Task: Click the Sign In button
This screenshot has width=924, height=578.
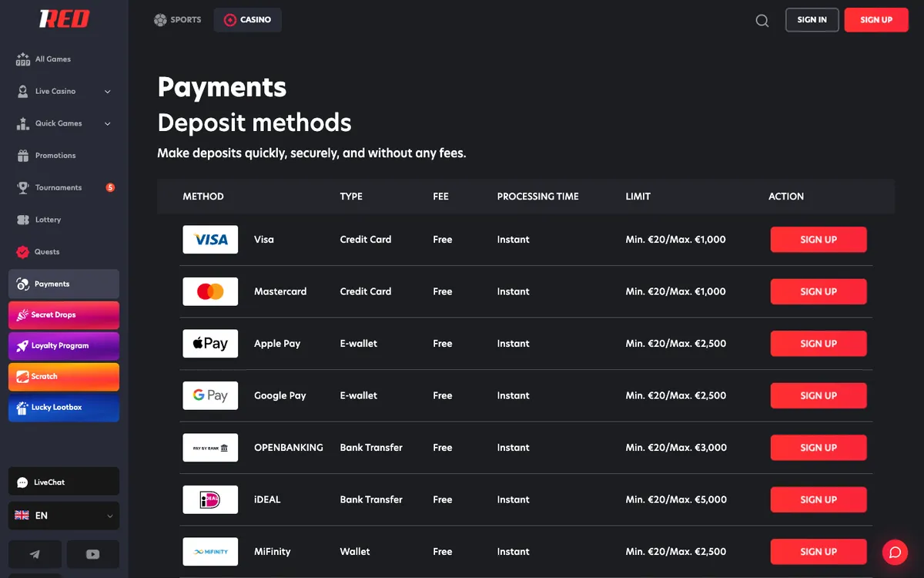Action: [x=812, y=20]
